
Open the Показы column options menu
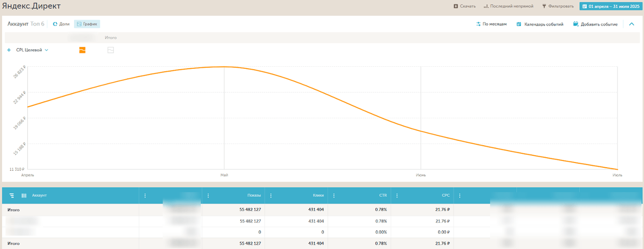[208, 196]
